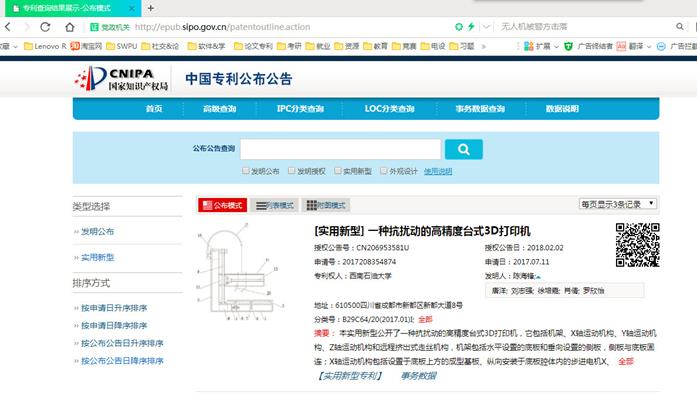This screenshot has height=396, width=697.
Task: Open the 就业 bookmark folder
Action: coord(318,46)
